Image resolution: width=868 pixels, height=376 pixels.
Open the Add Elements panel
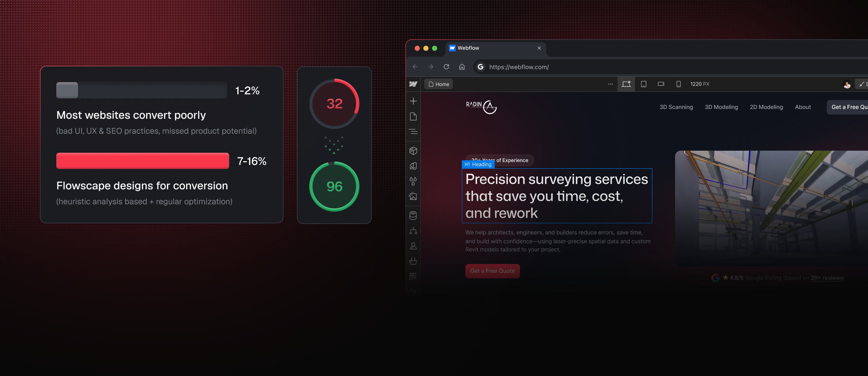[x=413, y=101]
